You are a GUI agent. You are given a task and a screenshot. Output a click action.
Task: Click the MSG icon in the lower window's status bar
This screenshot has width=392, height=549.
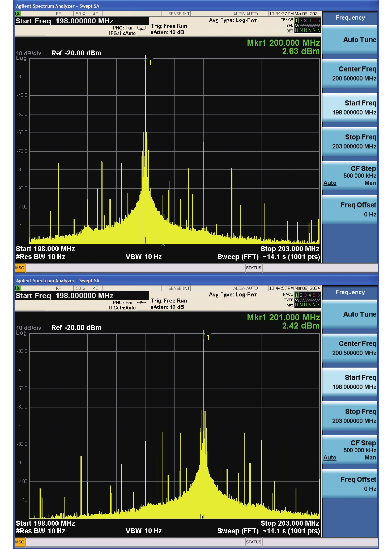[20, 542]
